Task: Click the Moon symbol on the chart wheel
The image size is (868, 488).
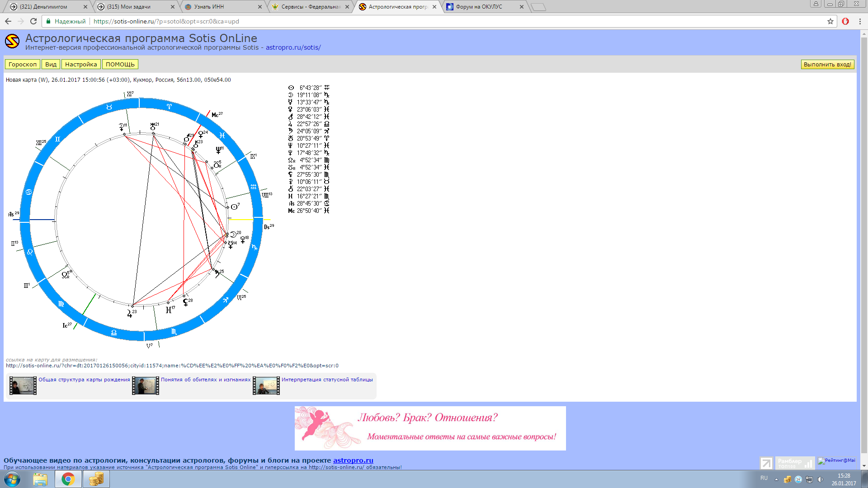Action: tap(233, 234)
